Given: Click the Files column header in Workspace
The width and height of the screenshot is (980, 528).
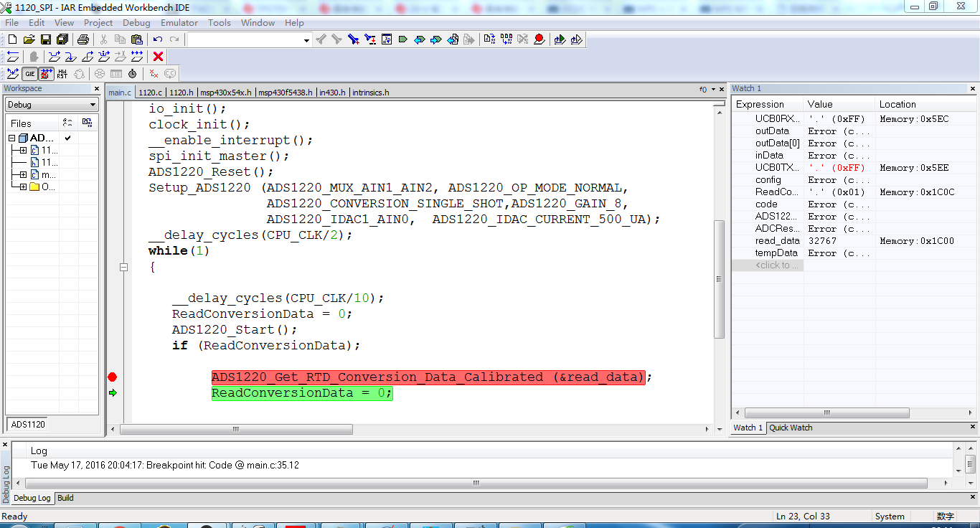Looking at the screenshot, I should tap(32, 123).
